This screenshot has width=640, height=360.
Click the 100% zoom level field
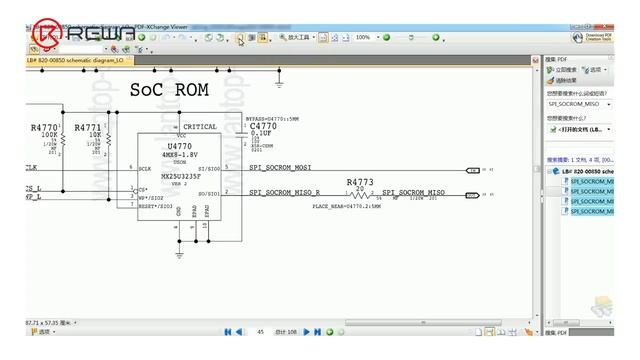coord(363,38)
